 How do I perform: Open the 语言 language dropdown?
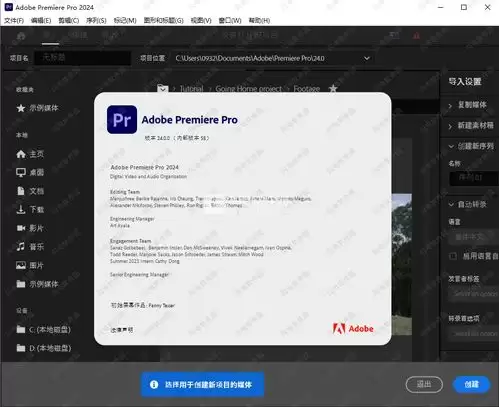474,237
